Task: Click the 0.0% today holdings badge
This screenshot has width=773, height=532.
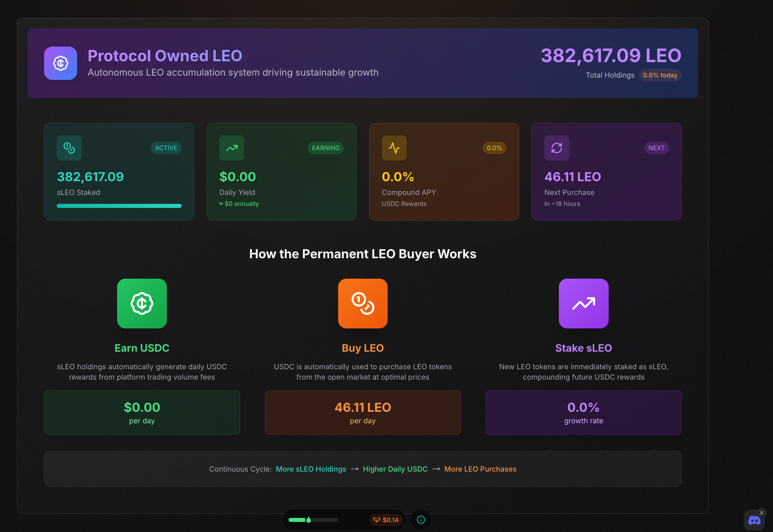Action: 660,75
